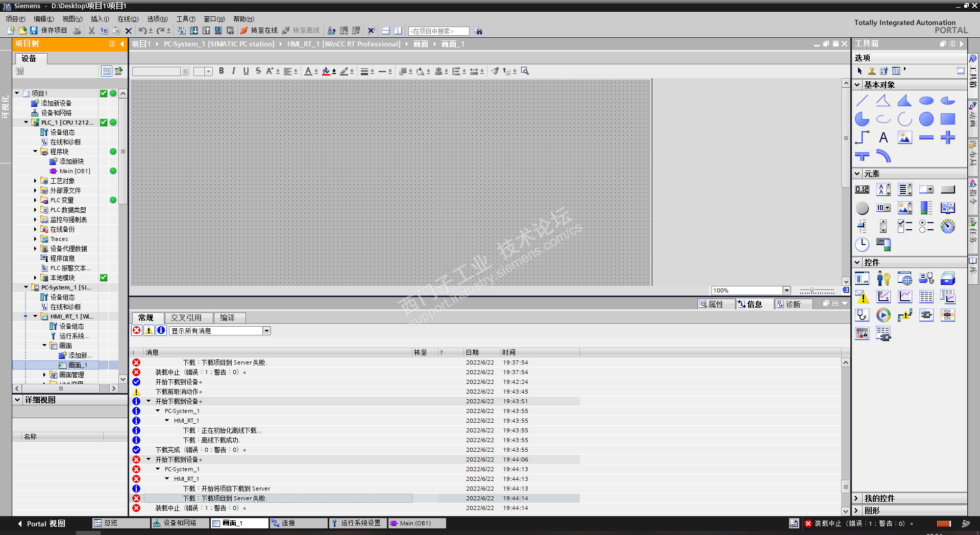Select the I/O field element (0.12)
The width and height of the screenshot is (980, 535).
[862, 189]
